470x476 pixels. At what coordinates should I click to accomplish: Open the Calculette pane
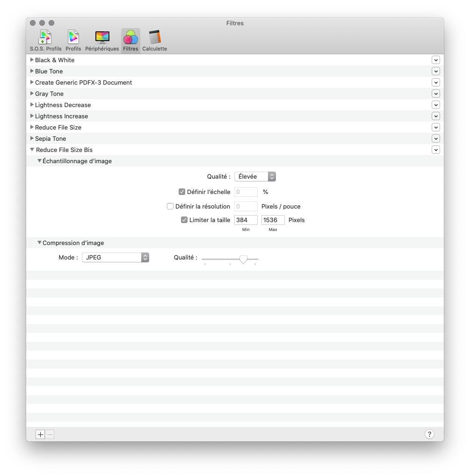154,41
